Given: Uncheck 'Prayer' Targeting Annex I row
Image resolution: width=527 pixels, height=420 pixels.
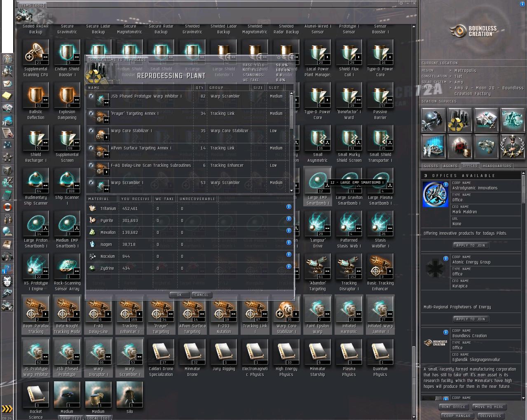Looking at the screenshot, I should pos(91,113).
